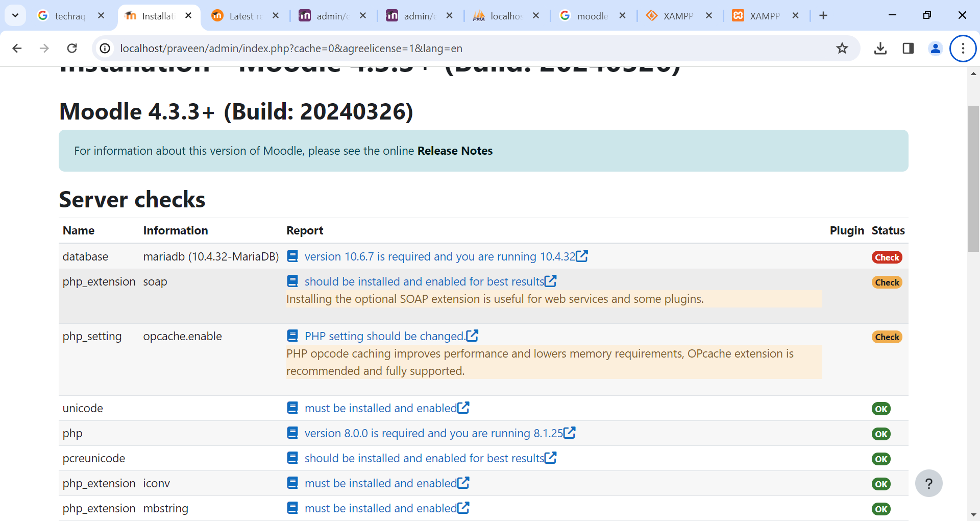
Task: Click the unicode report book icon
Action: tap(292, 408)
